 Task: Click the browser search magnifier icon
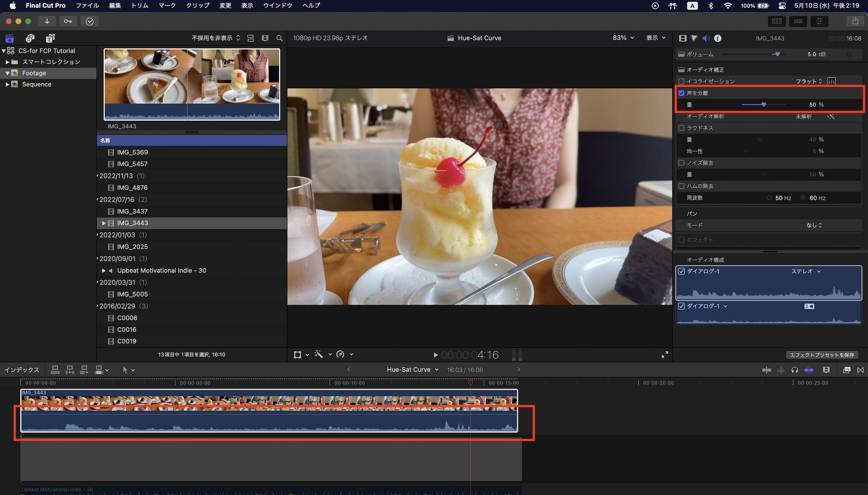(x=279, y=38)
